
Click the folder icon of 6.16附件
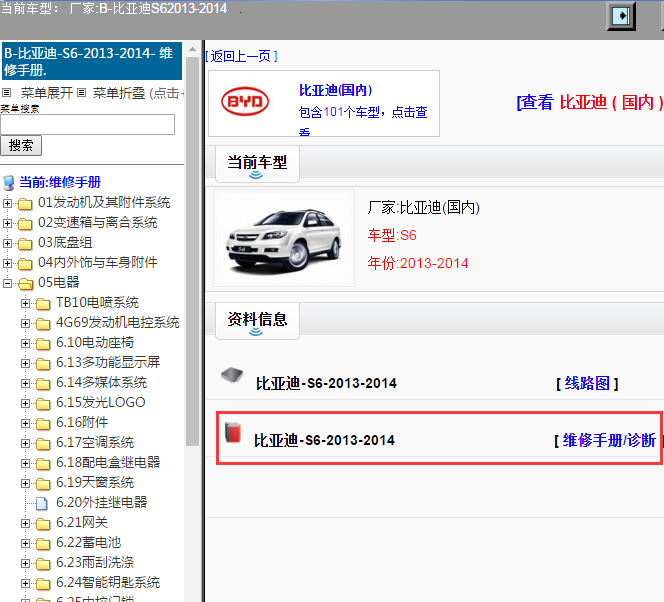43,423
